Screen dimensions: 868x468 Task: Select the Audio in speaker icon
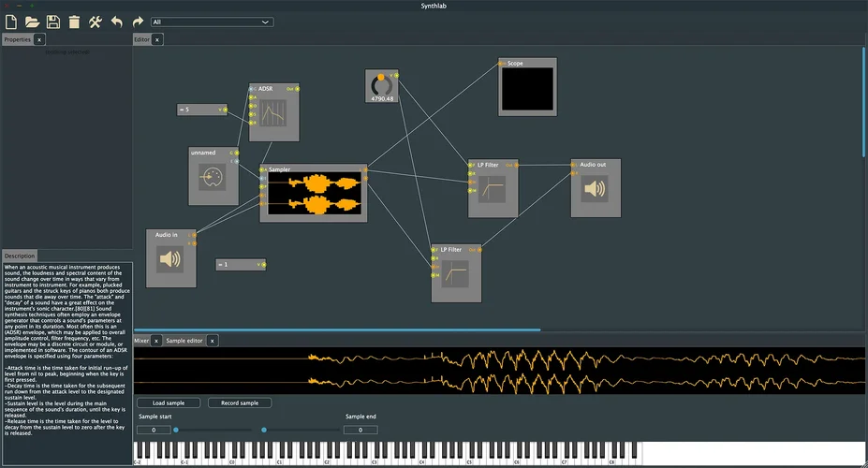click(x=169, y=259)
